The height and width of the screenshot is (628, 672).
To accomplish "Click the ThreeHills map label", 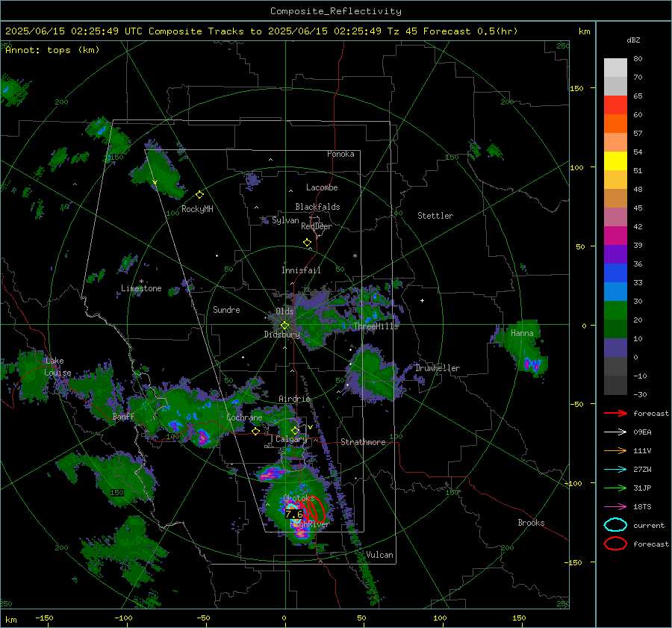I will (x=376, y=326).
